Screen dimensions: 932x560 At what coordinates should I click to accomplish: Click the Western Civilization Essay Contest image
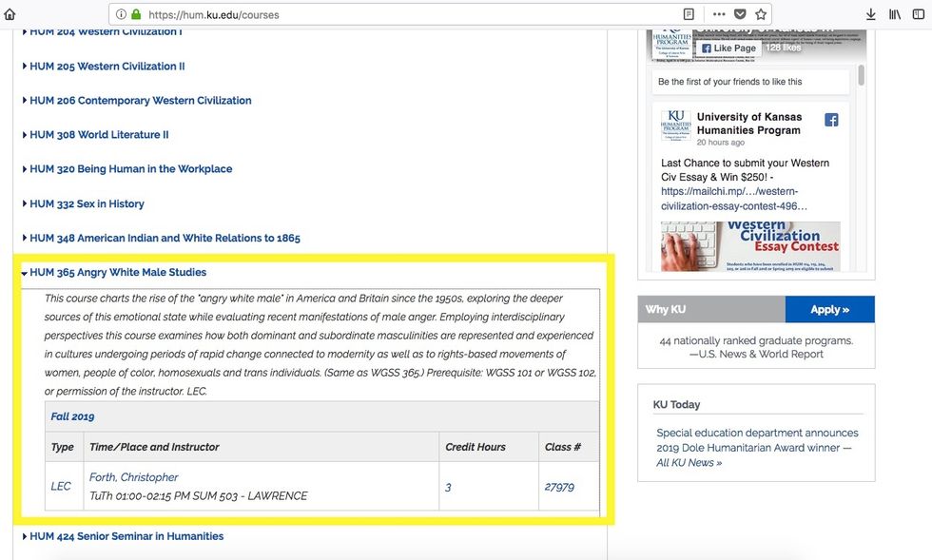[750, 247]
